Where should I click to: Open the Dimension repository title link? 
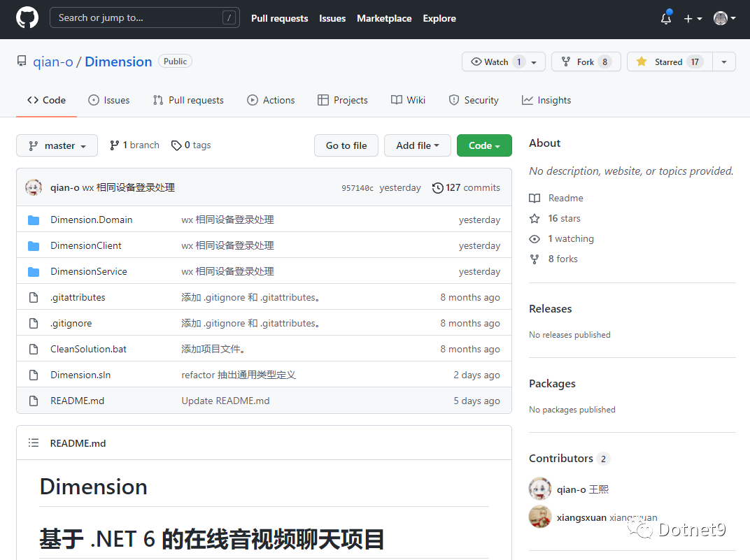118,62
